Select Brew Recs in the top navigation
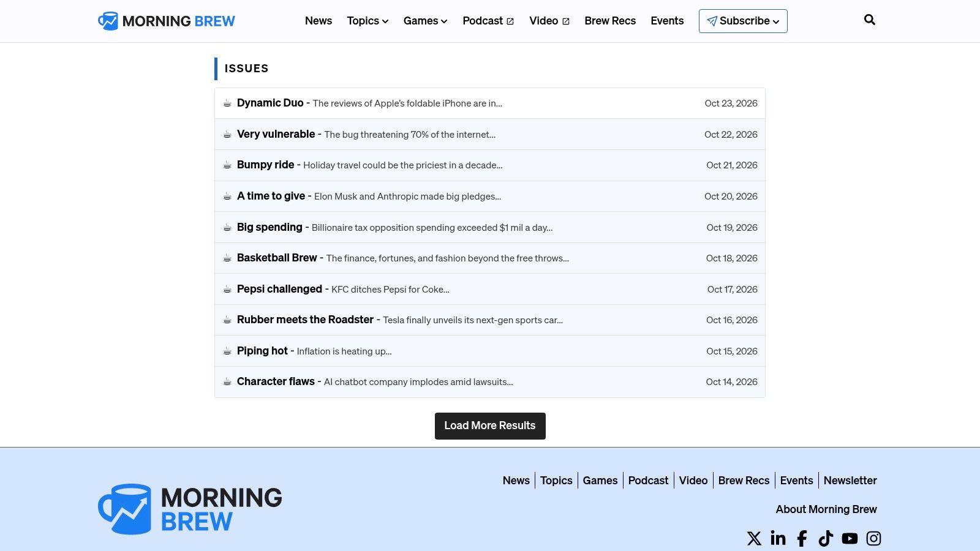The height and width of the screenshot is (551, 980). [610, 21]
